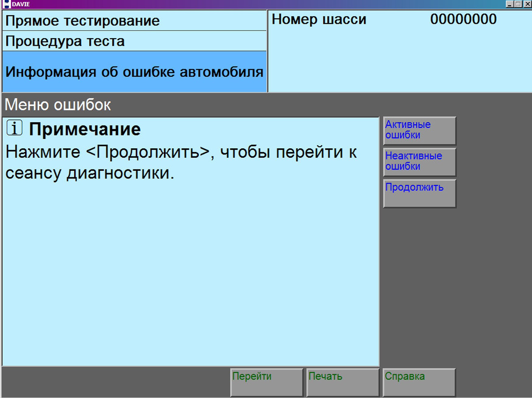Maximize the DAVIE window
The height and width of the screenshot is (398, 532).
[x=518, y=4]
